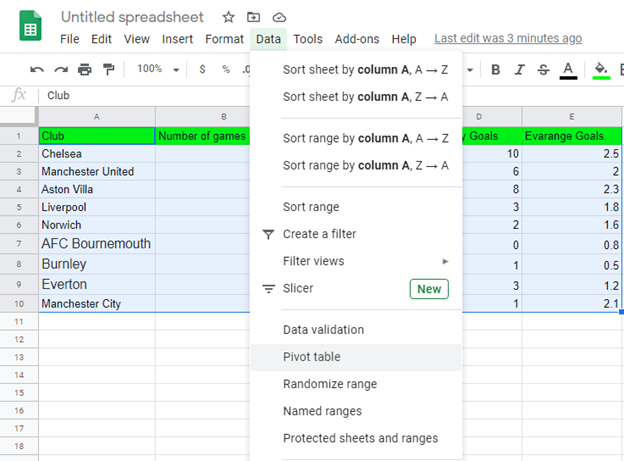The width and height of the screenshot is (624, 461).
Task: Click the filter funnel icon beside Create a filter
Action: click(x=269, y=234)
